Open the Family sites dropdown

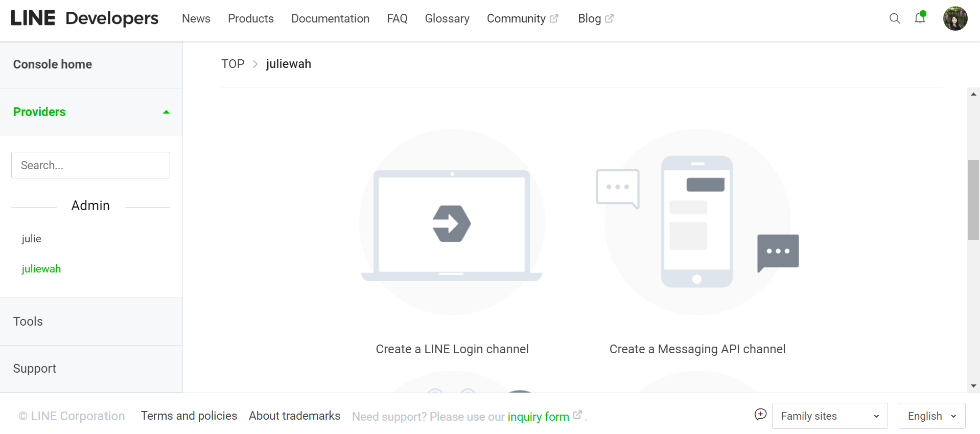coord(830,416)
